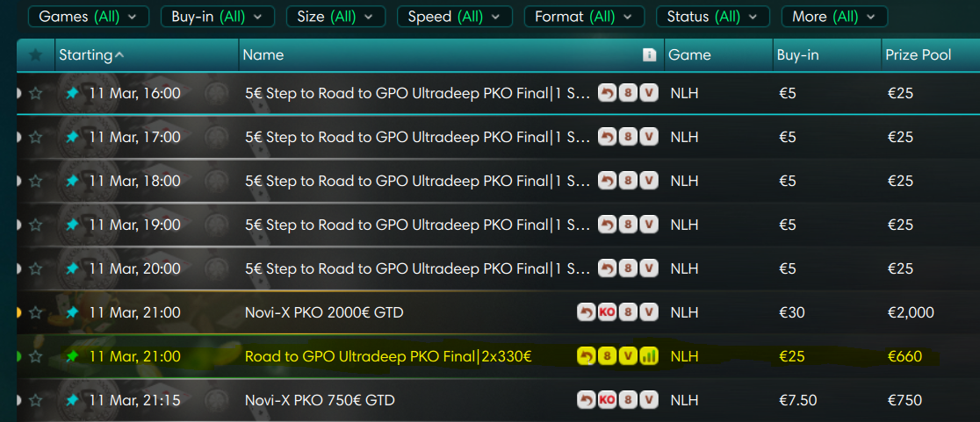Image resolution: width=980 pixels, height=422 pixels.
Task: Toggle favorite star for Novi-X PKO 2000€ GTD
Action: click(35, 312)
